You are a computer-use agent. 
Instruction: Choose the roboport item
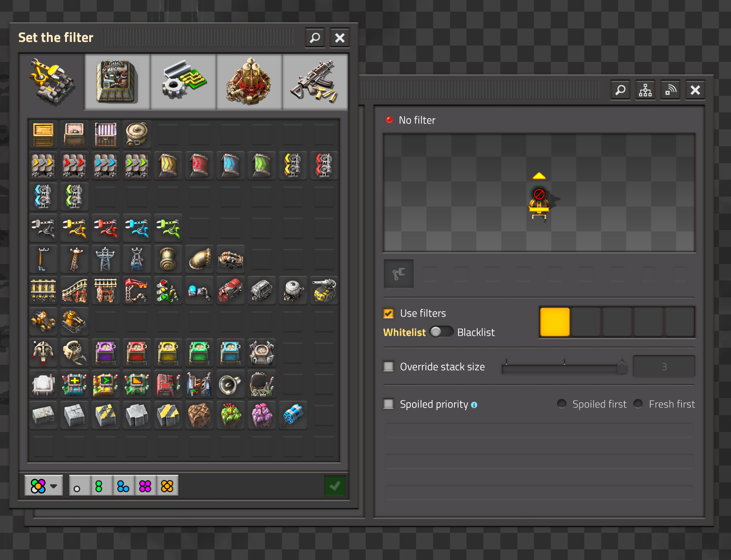tap(262, 353)
